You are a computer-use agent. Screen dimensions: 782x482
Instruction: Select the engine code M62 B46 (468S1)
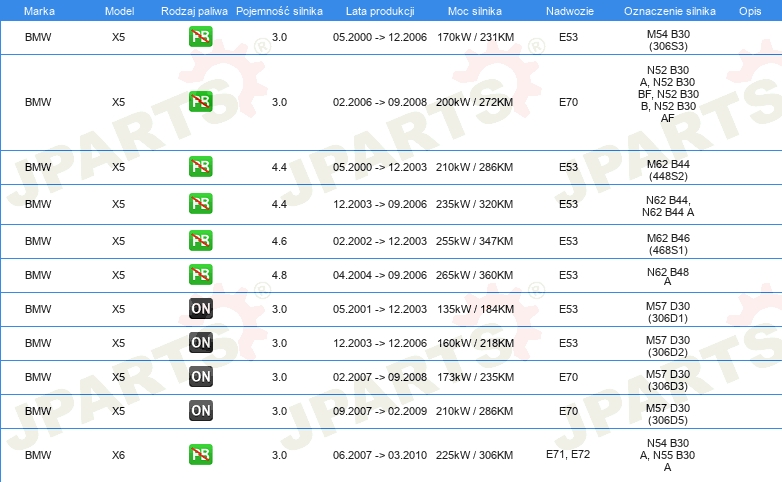click(x=668, y=244)
